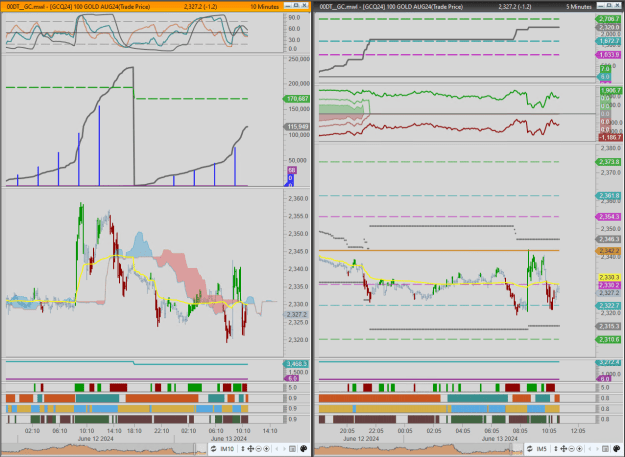Click the gray 2,315.3 level label
Screen dimensions: 625x457
click(x=608, y=326)
